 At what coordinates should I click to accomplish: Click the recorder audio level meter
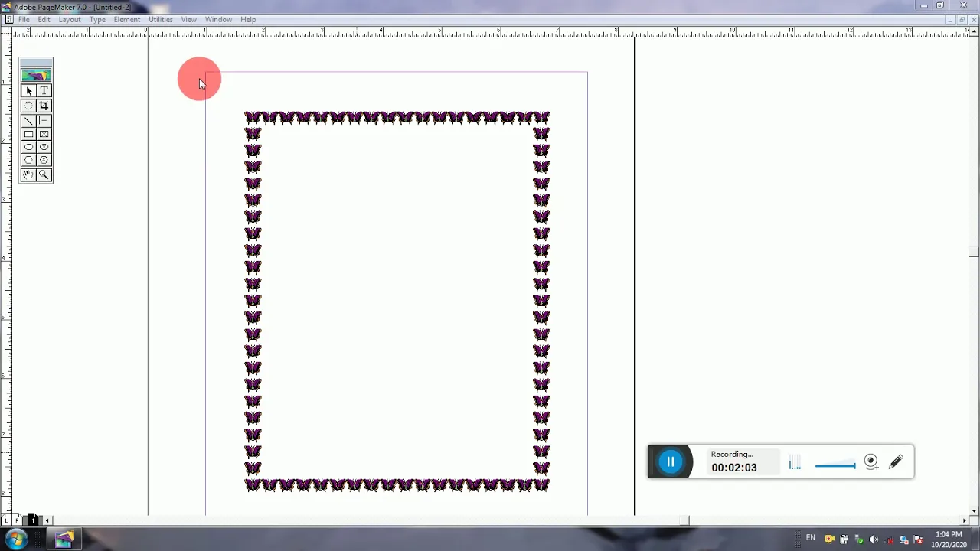pyautogui.click(x=795, y=462)
